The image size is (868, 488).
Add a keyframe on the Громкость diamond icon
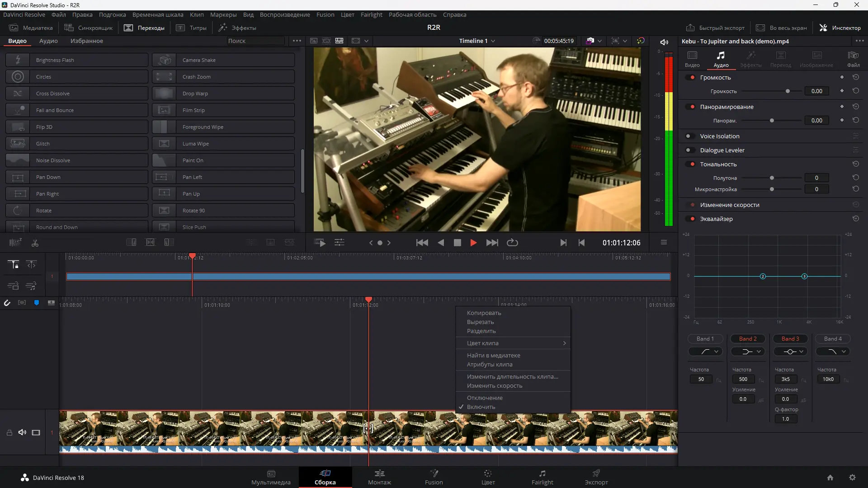pos(842,77)
